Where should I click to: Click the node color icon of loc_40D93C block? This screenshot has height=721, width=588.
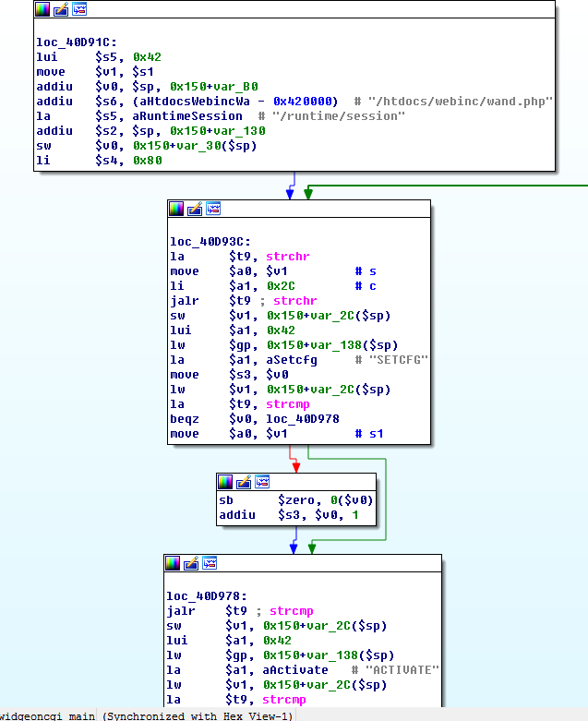(x=175, y=209)
